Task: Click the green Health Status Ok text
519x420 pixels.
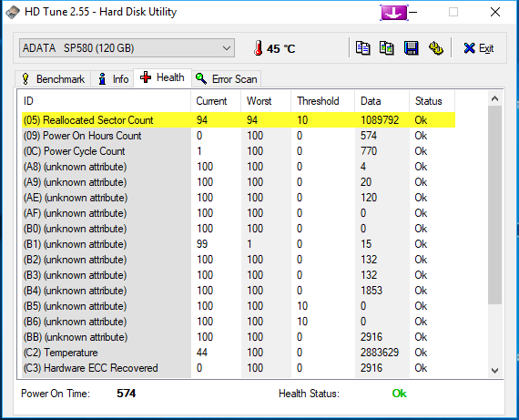Action: (x=399, y=394)
